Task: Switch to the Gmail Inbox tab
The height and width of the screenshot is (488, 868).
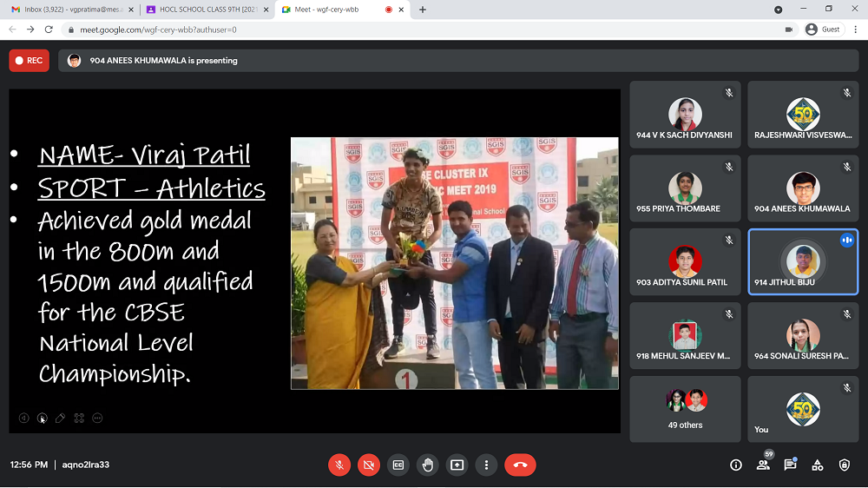Action: [69, 10]
